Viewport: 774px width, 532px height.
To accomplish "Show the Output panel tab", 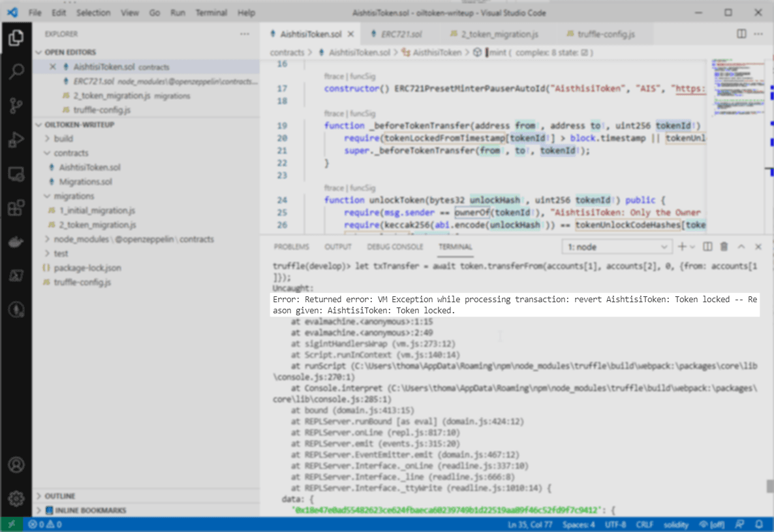I will point(338,247).
